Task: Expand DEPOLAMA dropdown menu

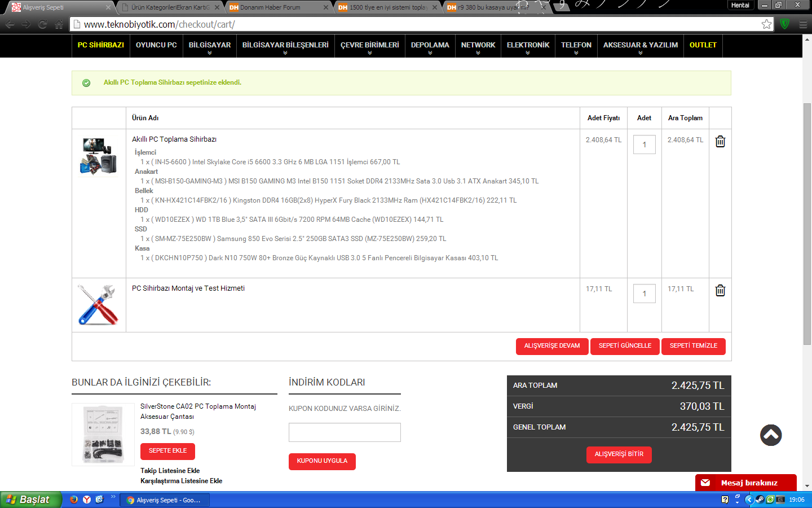Action: pyautogui.click(x=430, y=46)
